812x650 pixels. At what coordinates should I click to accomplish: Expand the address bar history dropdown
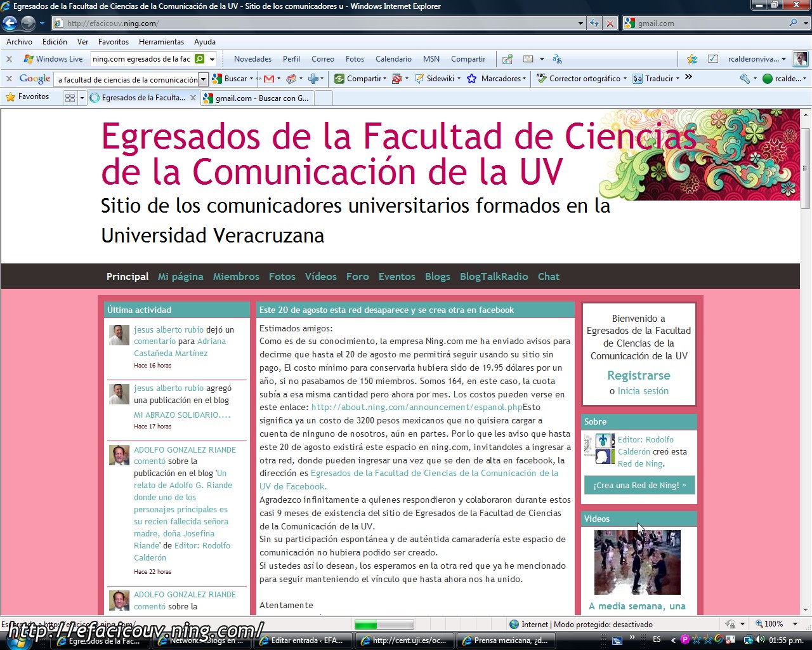(580, 23)
